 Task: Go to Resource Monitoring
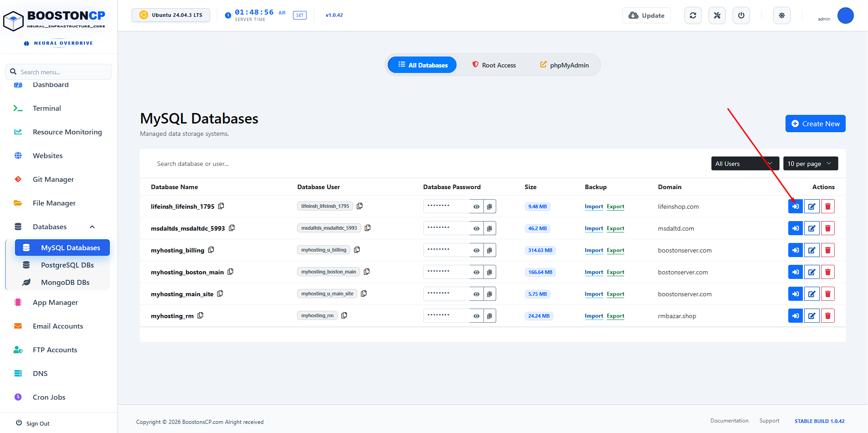[x=67, y=132]
